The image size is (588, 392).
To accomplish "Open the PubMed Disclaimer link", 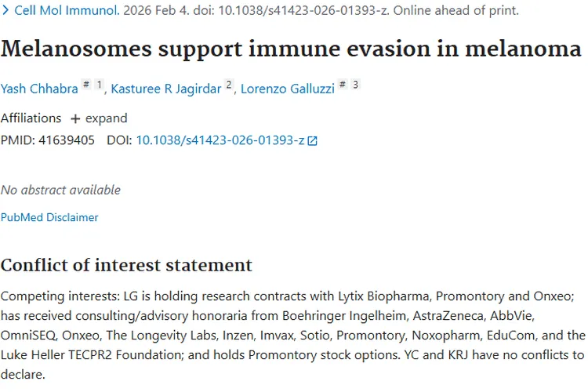I will 49,217.
